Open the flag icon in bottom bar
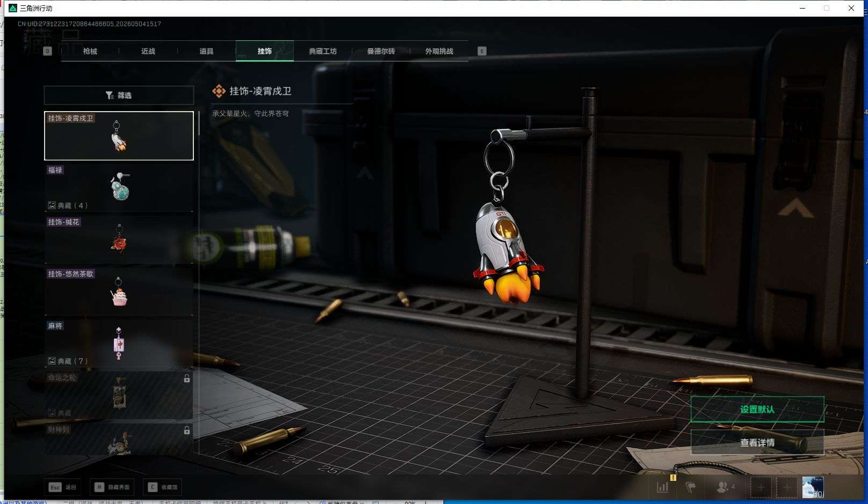 (x=691, y=487)
